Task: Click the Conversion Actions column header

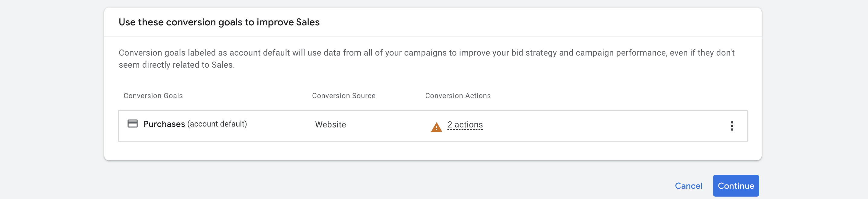Action: click(x=458, y=96)
